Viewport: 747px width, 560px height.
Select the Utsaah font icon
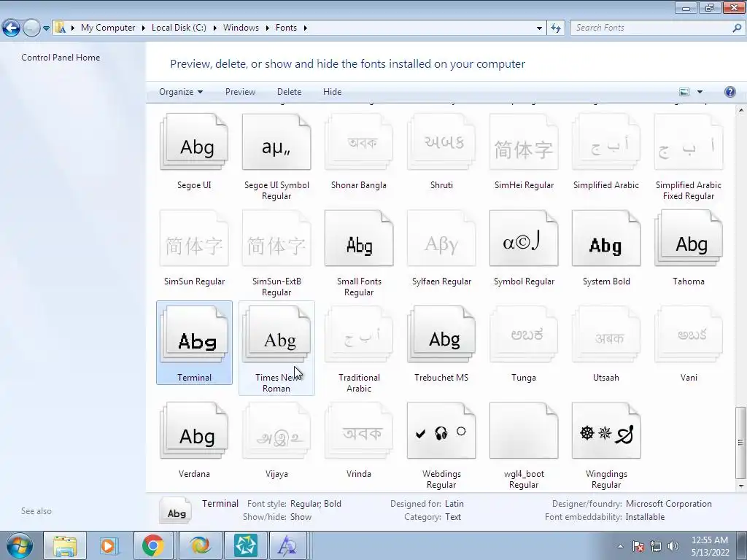(606, 334)
